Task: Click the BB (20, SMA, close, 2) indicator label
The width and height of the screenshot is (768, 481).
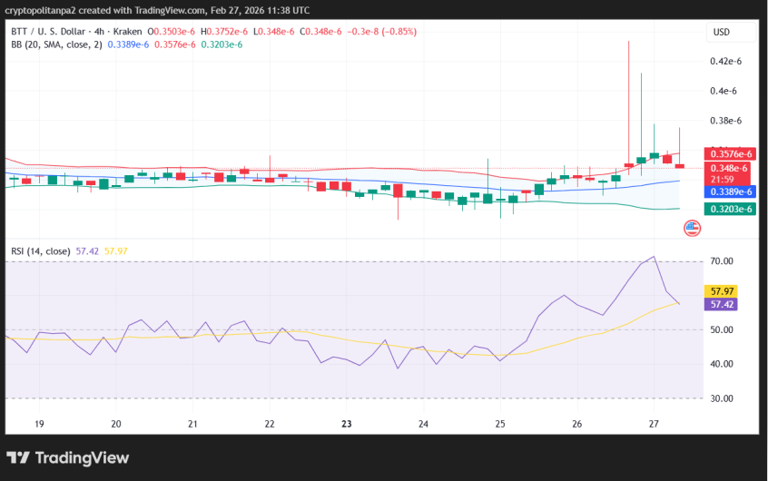Action: (56, 45)
